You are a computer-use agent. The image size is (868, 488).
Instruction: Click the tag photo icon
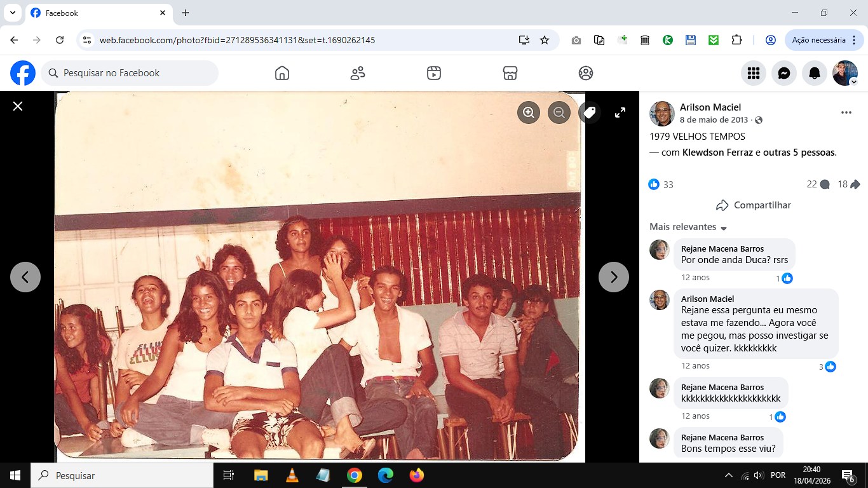pos(590,112)
